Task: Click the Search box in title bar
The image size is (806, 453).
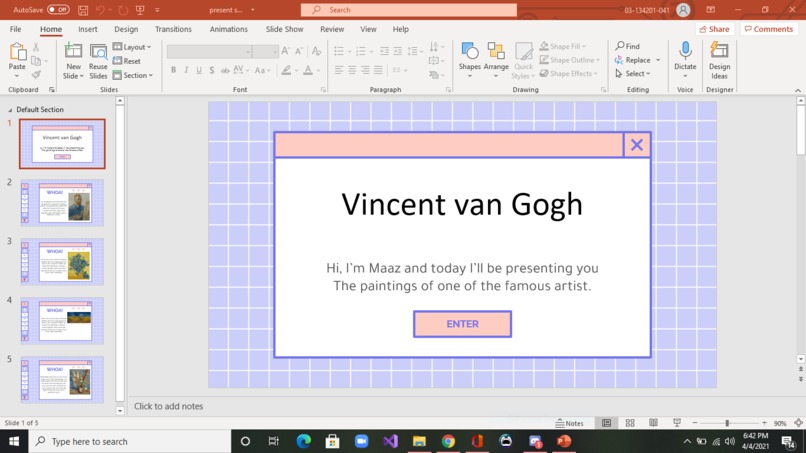Action: pyautogui.click(x=409, y=10)
